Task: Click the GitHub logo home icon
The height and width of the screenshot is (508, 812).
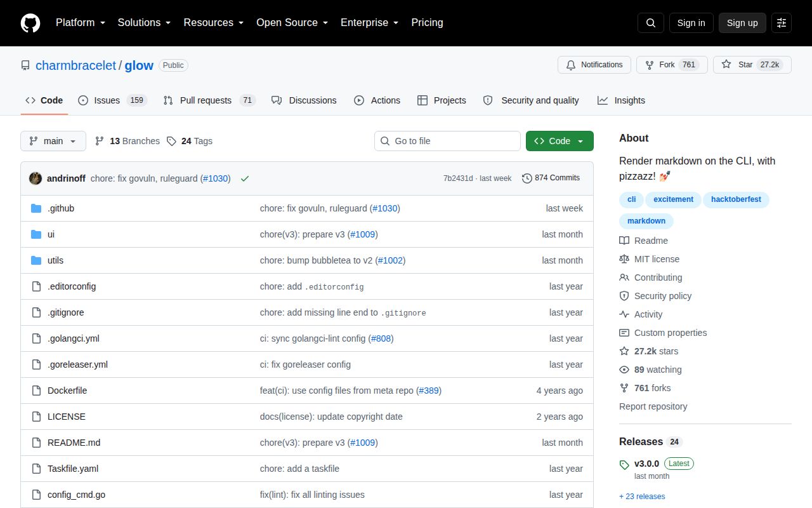Action: click(30, 23)
